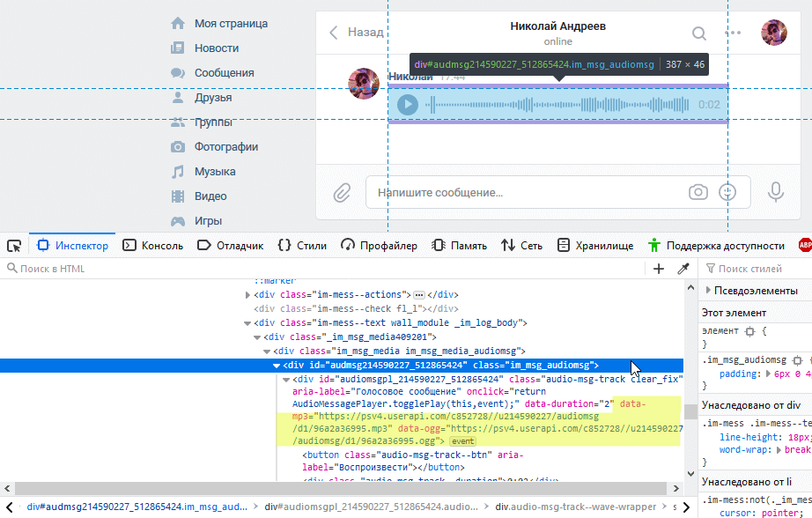The image size is (812, 518).
Task: Highlight elements matching .im_msg_audiomsg selector
Action: (798, 360)
